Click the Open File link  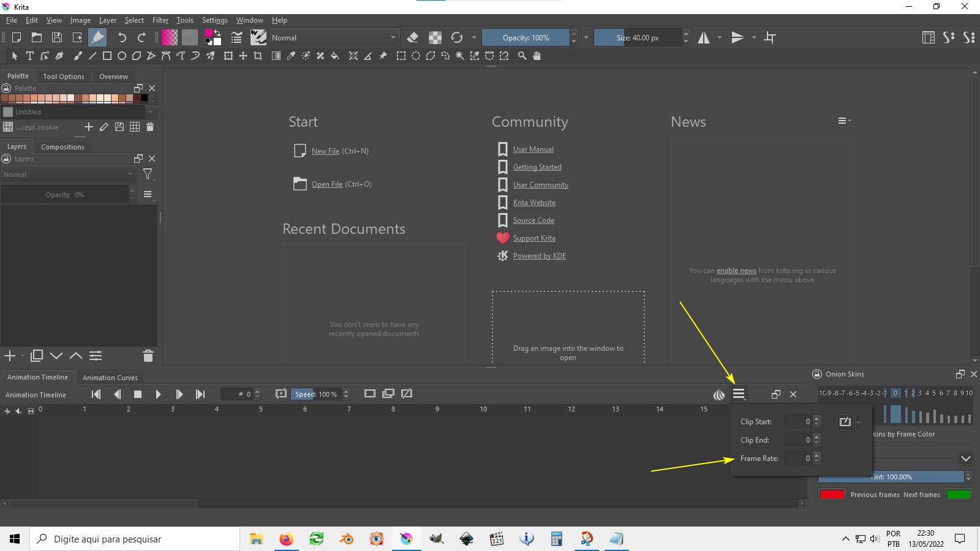click(x=327, y=184)
